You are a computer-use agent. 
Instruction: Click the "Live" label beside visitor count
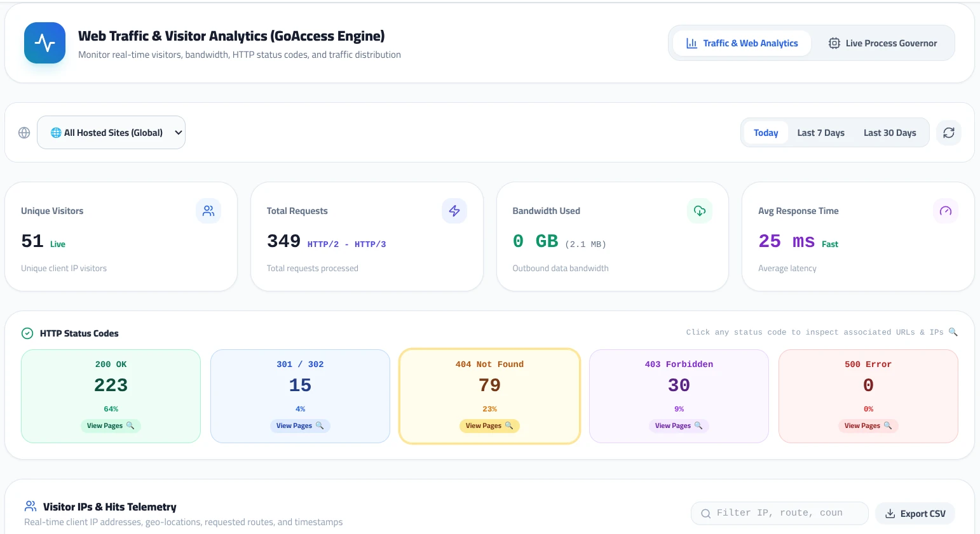pos(58,244)
